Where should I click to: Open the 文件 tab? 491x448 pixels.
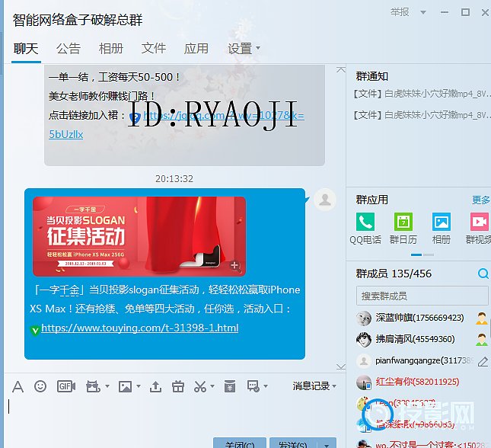154,48
